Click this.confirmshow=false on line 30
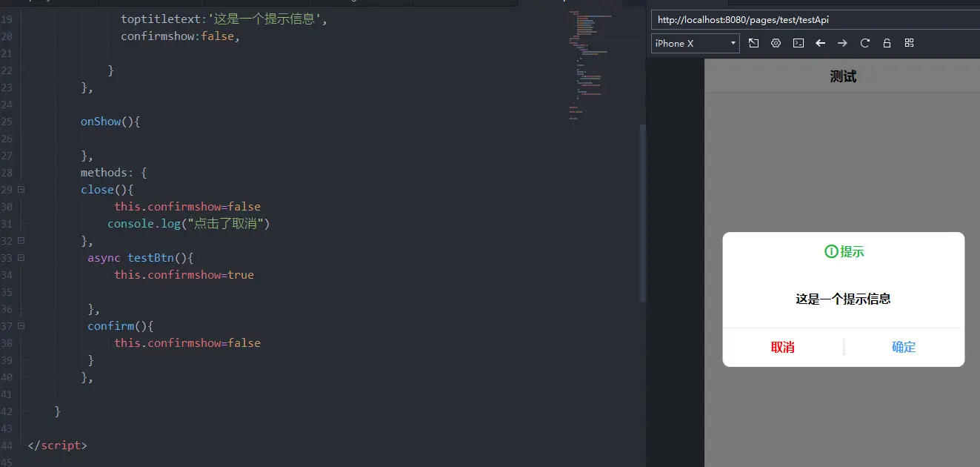Viewport: 980px width, 467px height. tap(187, 207)
